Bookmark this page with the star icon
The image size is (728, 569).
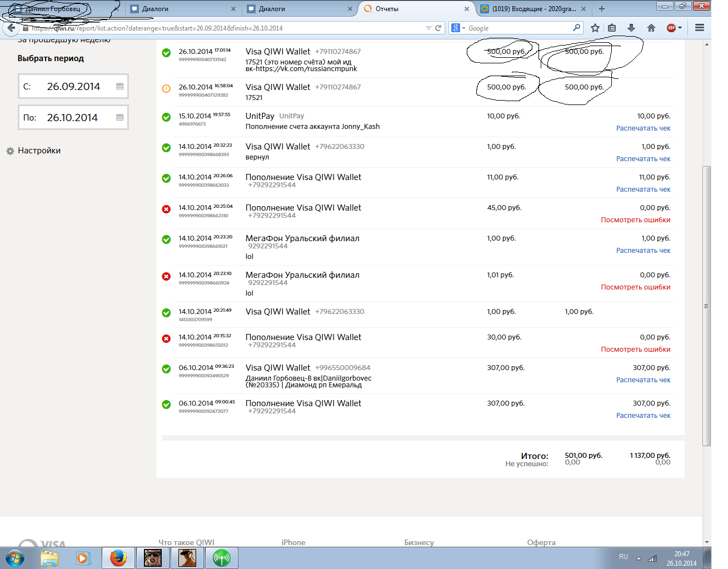(x=595, y=28)
